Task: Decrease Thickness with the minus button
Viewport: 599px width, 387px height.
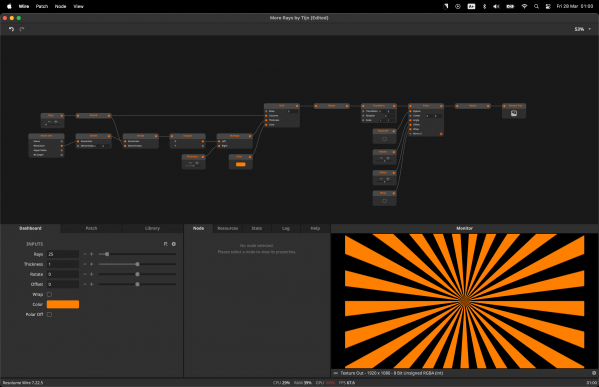Action: tap(85, 264)
